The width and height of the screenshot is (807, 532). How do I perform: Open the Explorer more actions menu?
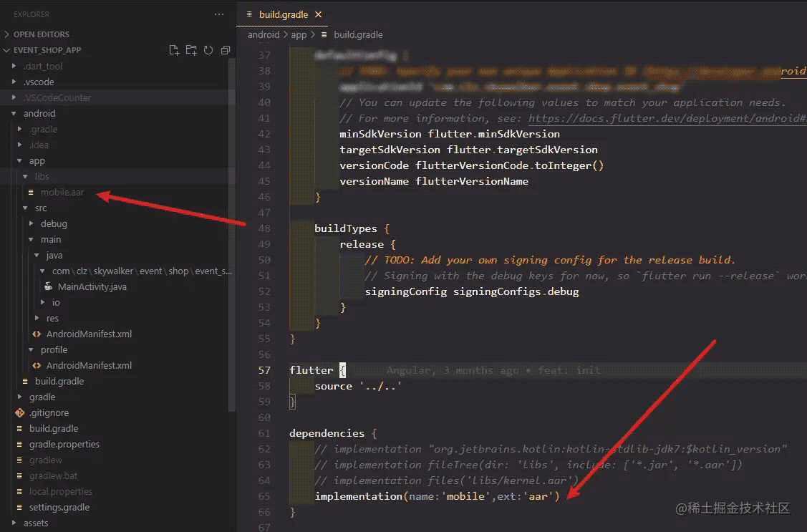tap(219, 14)
